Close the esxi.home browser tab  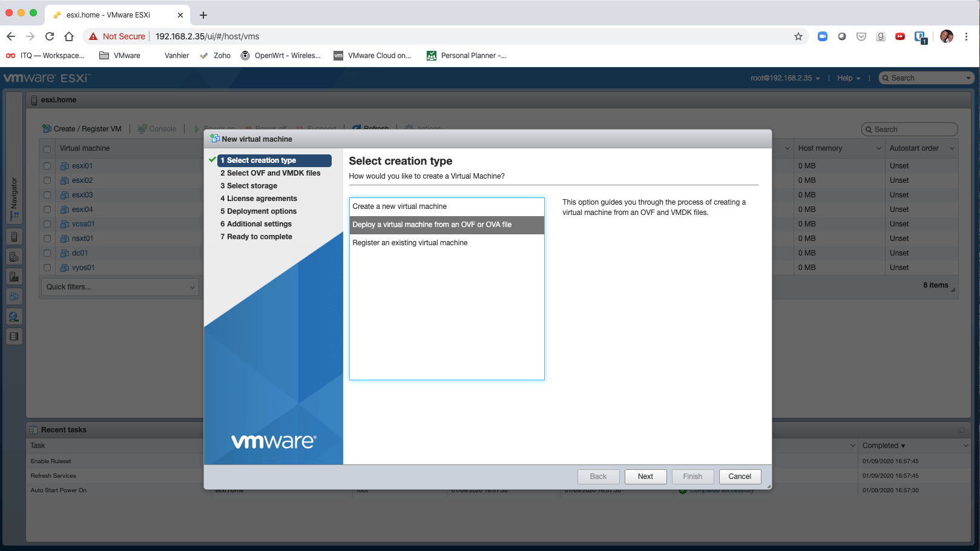point(180,15)
